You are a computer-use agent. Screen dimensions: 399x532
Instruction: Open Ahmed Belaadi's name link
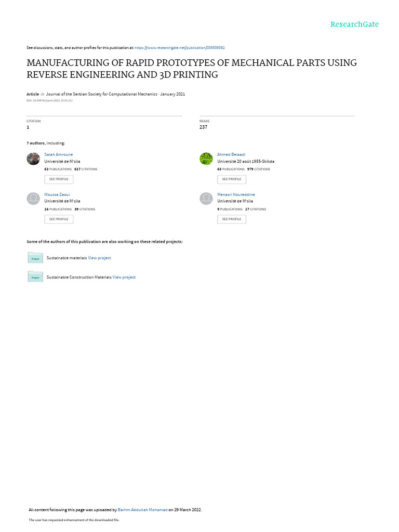pos(231,154)
